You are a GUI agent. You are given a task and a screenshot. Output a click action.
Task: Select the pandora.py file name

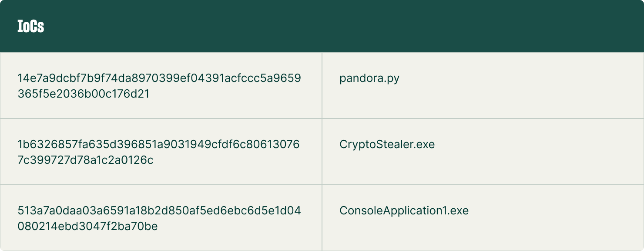pos(369,79)
